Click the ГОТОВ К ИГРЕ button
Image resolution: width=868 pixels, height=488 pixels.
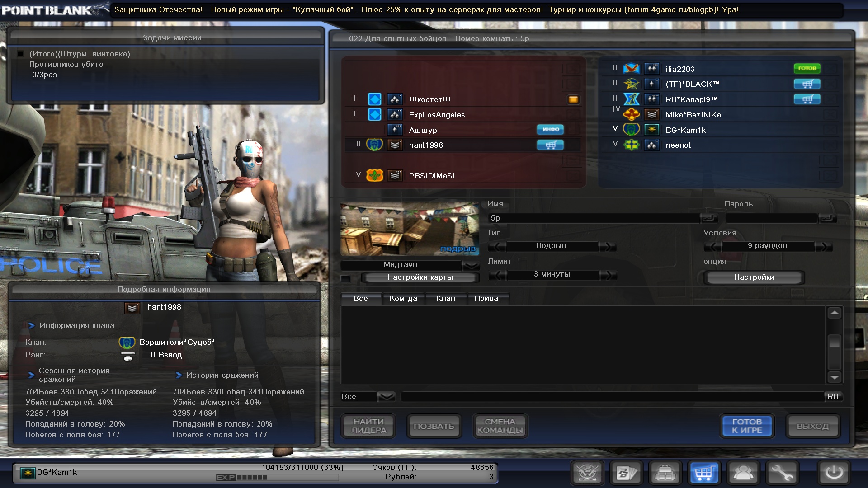[747, 426]
